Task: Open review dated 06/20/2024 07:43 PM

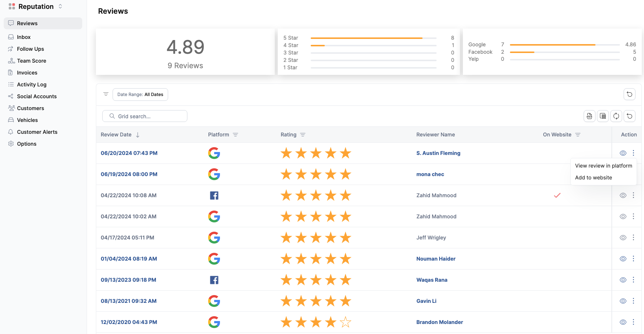Action: (129, 153)
